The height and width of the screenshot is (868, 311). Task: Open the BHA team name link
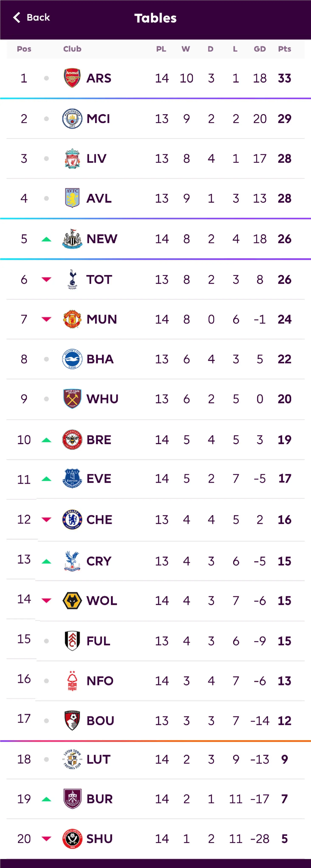point(100,359)
